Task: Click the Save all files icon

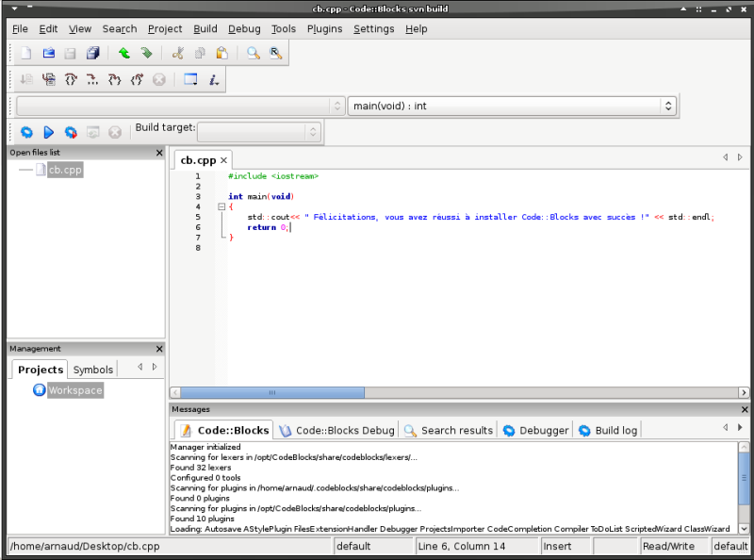Action: pyautogui.click(x=93, y=54)
